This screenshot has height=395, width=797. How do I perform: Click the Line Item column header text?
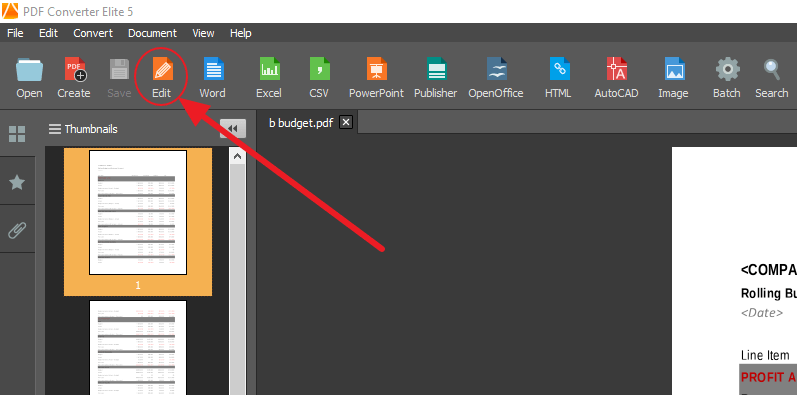[765, 355]
